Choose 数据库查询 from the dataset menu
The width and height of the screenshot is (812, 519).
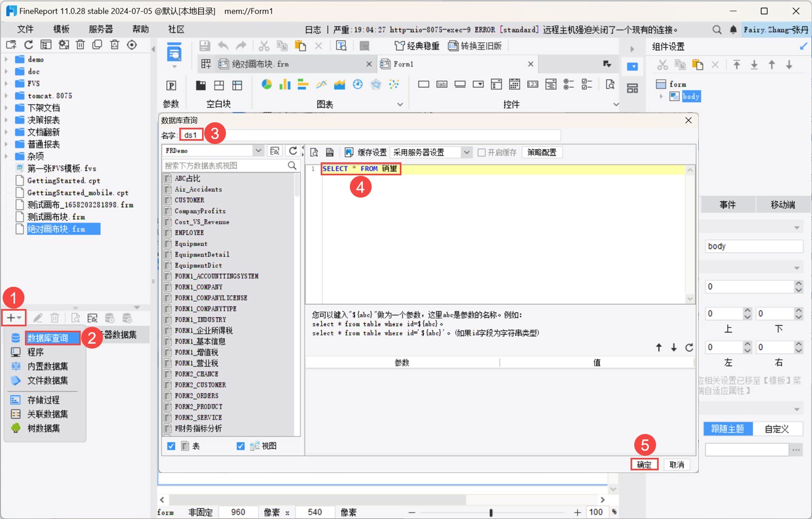[x=48, y=338]
